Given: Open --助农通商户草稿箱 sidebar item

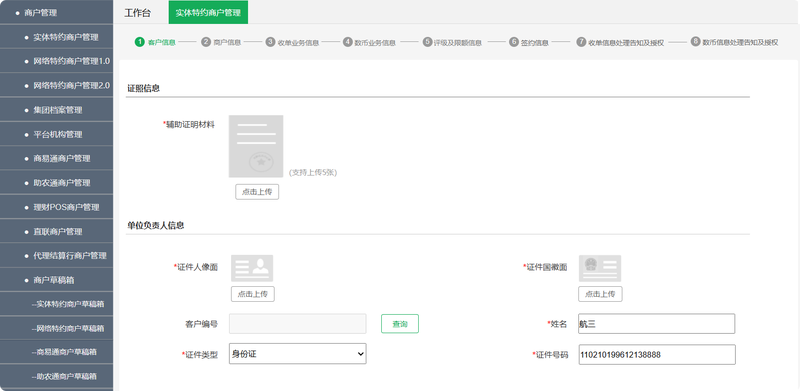Looking at the screenshot, I should click(x=57, y=377).
